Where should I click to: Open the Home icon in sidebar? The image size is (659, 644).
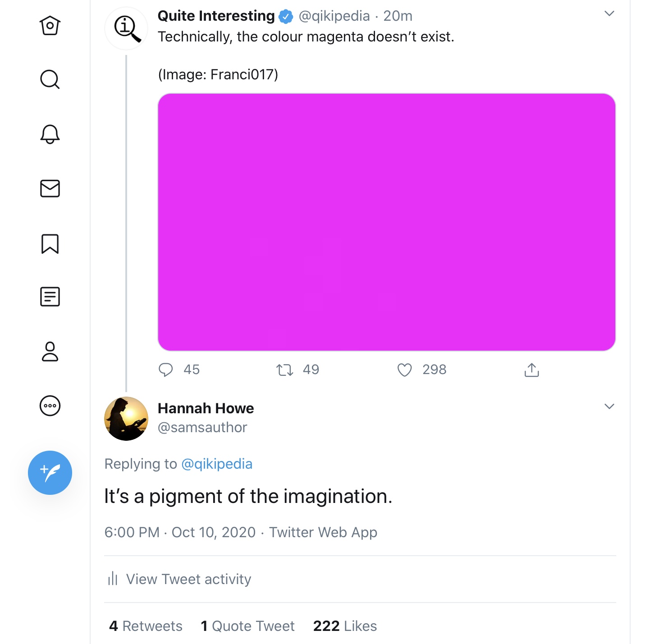point(50,26)
